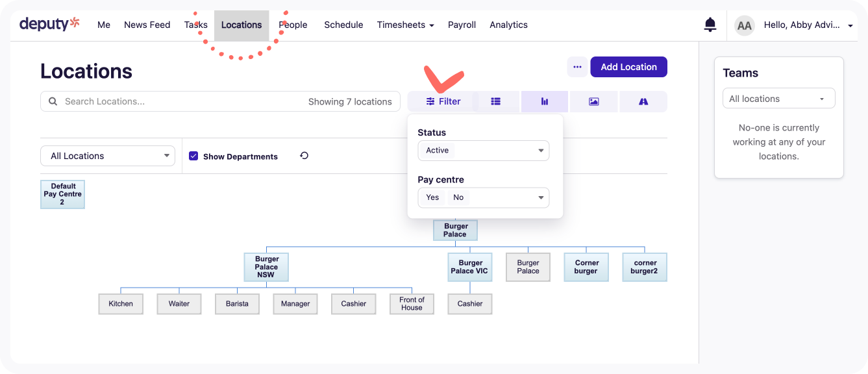Screen dimensions: 868x374
Task: Toggle the Yes pay centre tag
Action: pyautogui.click(x=432, y=197)
